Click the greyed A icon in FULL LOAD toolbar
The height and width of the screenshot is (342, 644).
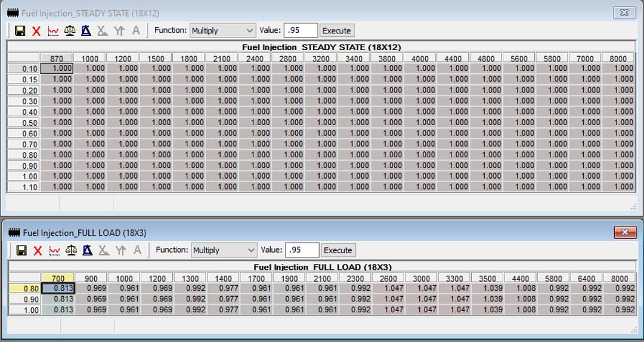(137, 250)
